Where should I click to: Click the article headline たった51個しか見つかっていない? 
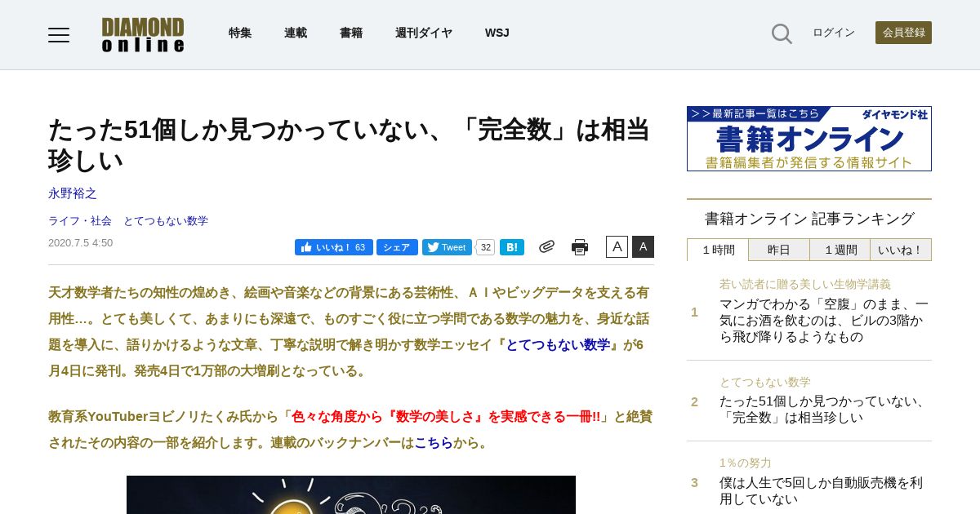pyautogui.click(x=349, y=144)
